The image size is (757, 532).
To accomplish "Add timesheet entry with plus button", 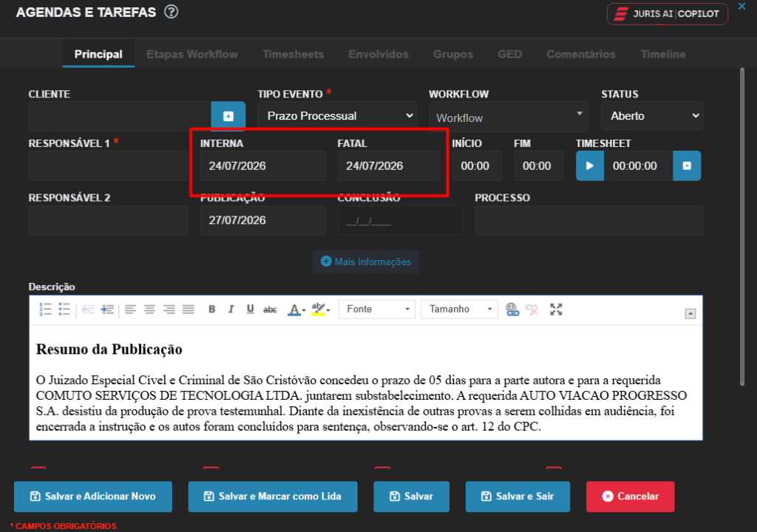I will (687, 166).
